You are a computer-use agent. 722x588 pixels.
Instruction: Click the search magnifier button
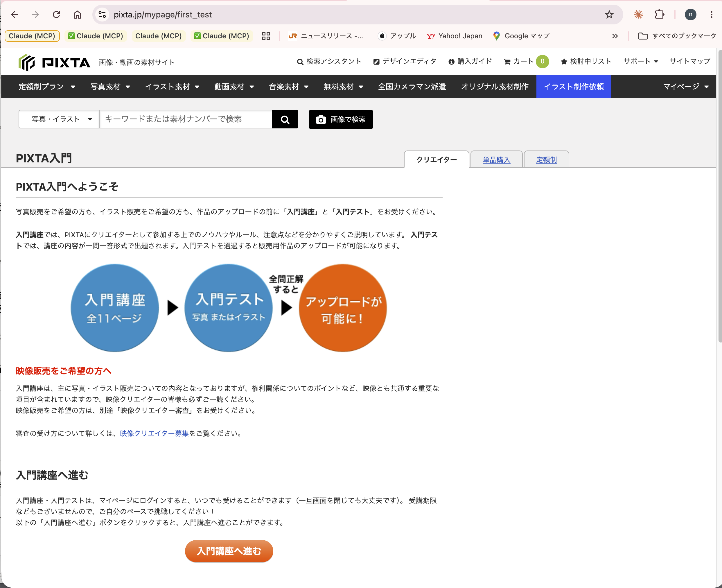(285, 119)
